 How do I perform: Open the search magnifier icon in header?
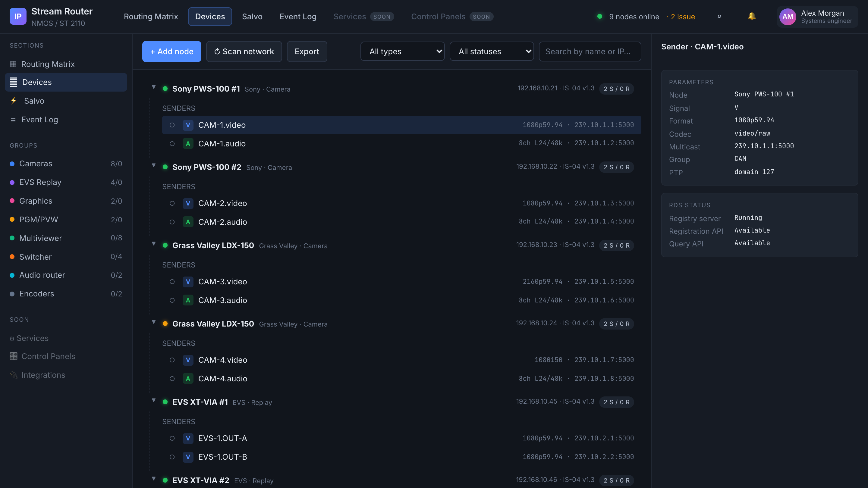point(719,17)
